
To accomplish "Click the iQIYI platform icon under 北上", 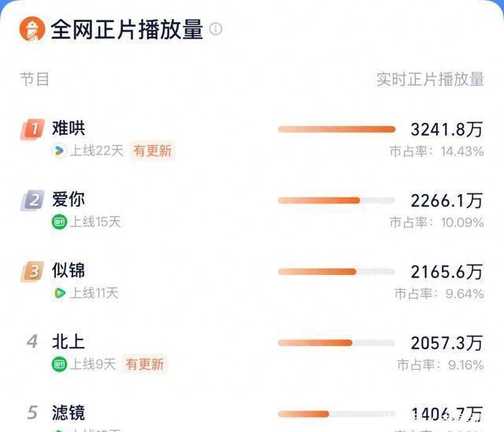I will [x=59, y=364].
